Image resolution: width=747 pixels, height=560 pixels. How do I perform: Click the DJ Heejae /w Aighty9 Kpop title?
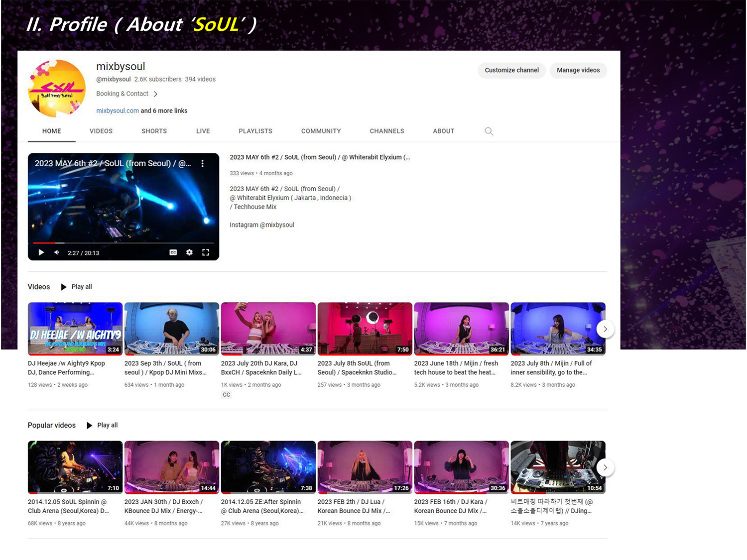coord(67,368)
